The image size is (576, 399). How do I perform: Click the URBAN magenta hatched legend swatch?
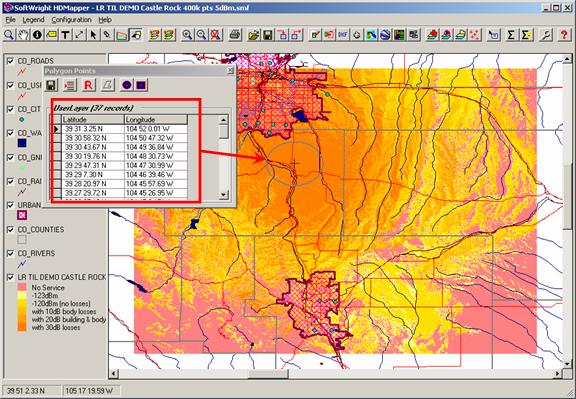tap(22, 215)
